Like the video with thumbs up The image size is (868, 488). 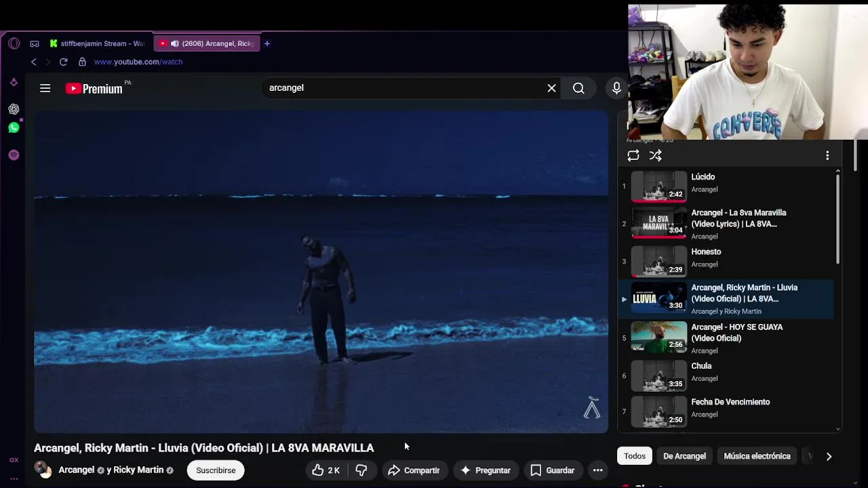pos(326,470)
